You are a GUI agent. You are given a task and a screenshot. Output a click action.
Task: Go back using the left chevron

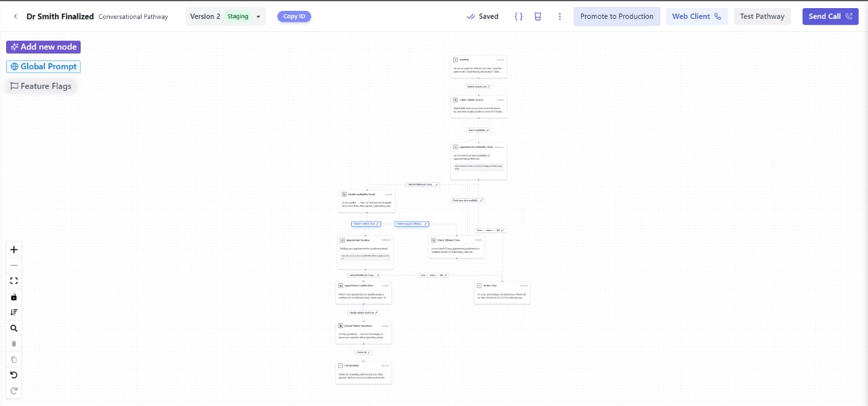[16, 16]
